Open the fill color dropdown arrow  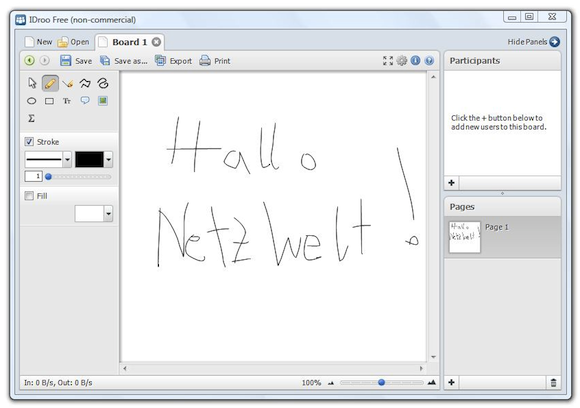tap(108, 213)
